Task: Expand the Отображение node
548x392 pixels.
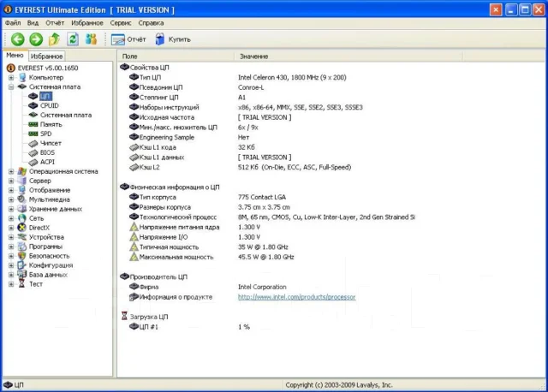Action: pyautogui.click(x=11, y=190)
